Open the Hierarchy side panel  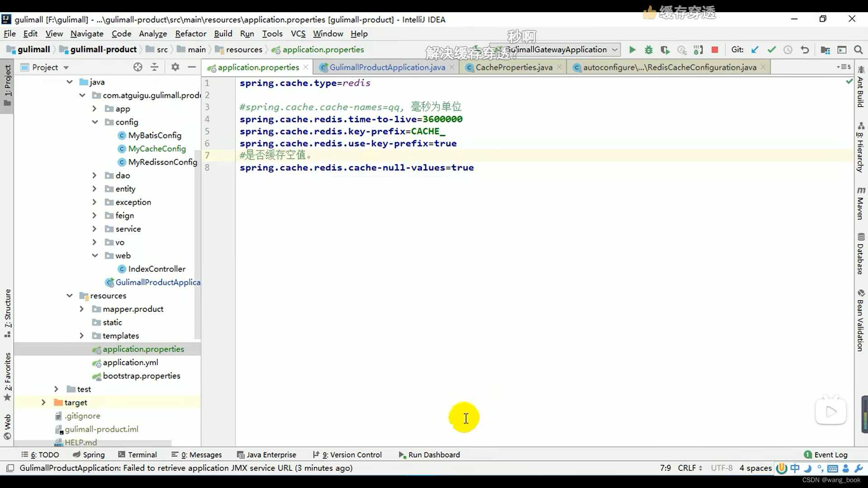(x=860, y=148)
